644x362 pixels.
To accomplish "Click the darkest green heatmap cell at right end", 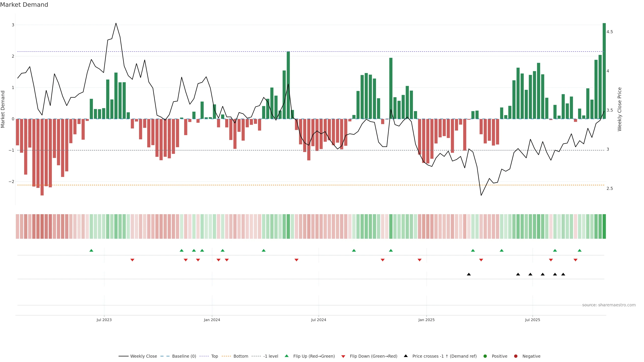I will coord(604,226).
